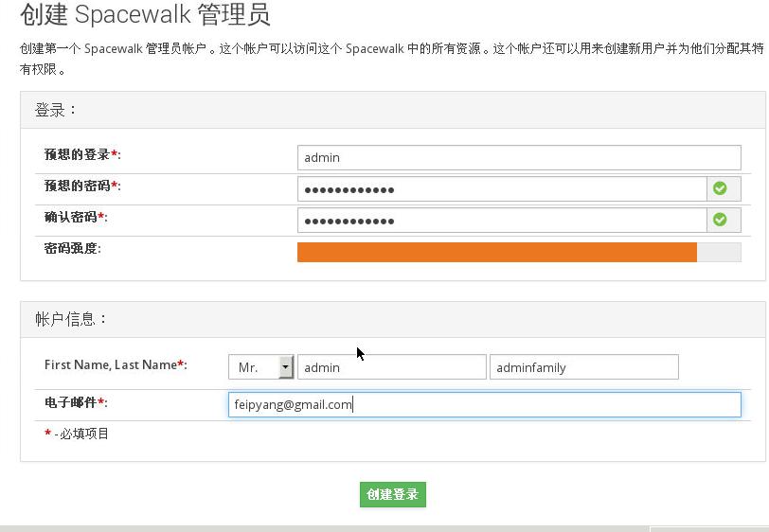The height and width of the screenshot is (532, 769).
Task: Click the 预想的登录 label
Action: (x=82, y=155)
